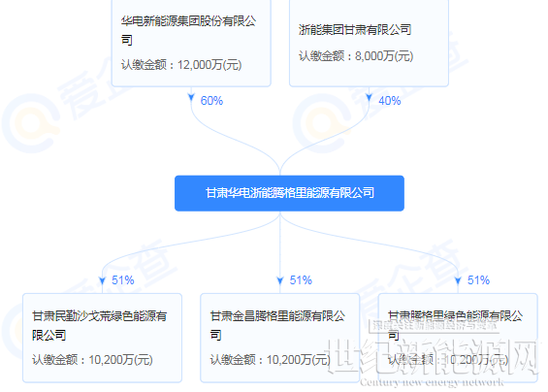Click the left 51% arrow icon
The width and height of the screenshot is (548, 392).
(x=102, y=280)
